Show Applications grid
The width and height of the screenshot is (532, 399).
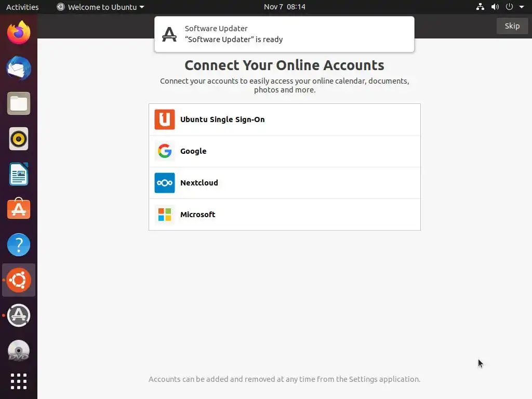19,381
